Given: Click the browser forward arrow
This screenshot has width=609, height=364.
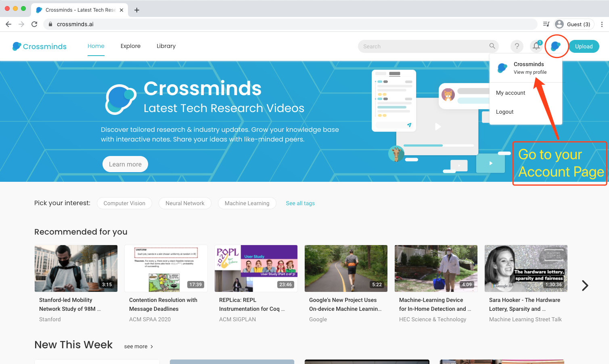Looking at the screenshot, I should pos(21,24).
